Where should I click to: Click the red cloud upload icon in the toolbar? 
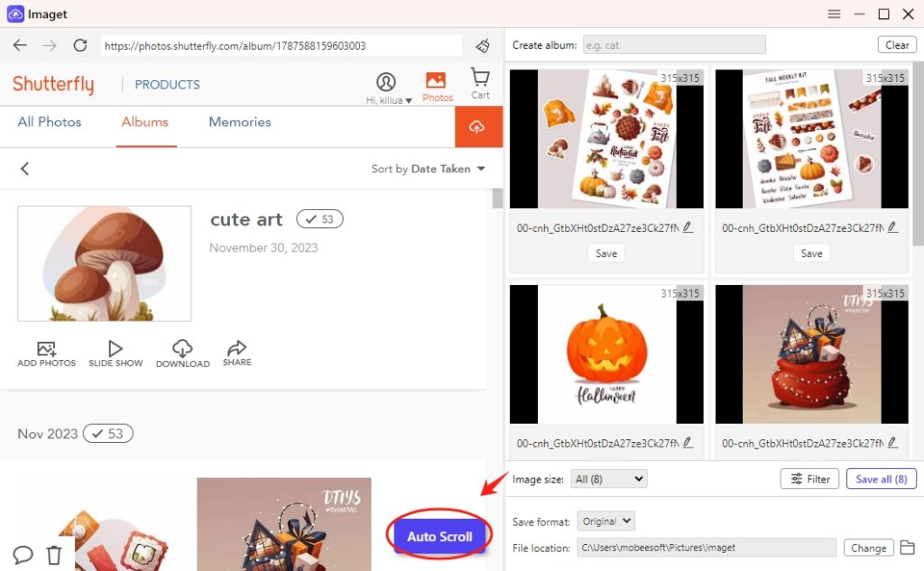click(479, 126)
